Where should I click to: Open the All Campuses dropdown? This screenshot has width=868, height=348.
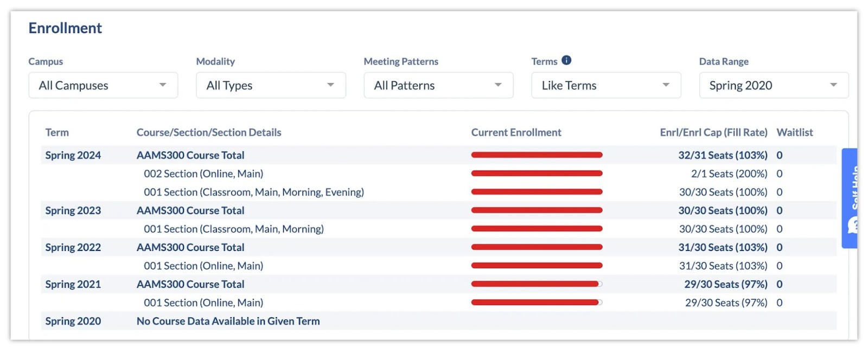103,85
